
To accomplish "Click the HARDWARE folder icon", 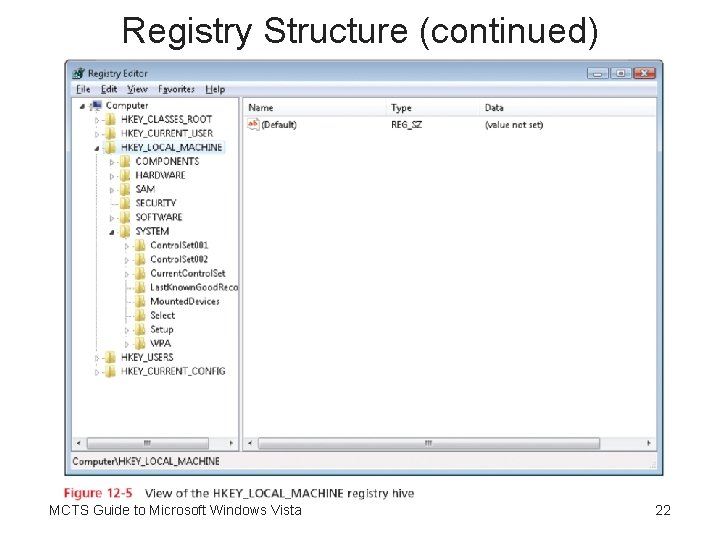I will (125, 175).
